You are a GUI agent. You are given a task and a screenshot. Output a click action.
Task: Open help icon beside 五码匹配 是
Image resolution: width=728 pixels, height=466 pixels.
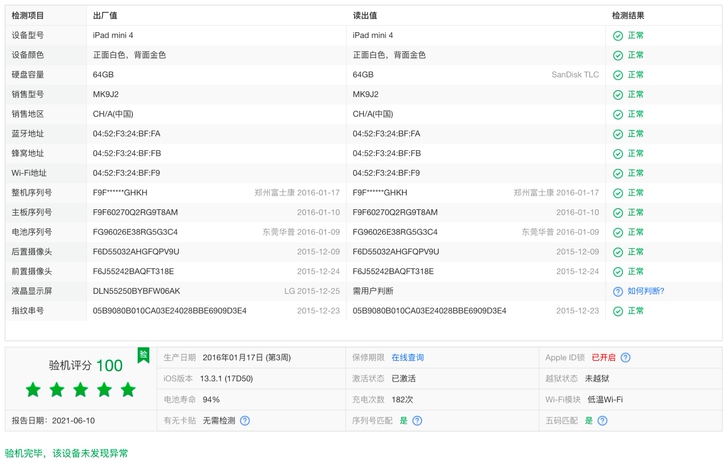pyautogui.click(x=602, y=421)
